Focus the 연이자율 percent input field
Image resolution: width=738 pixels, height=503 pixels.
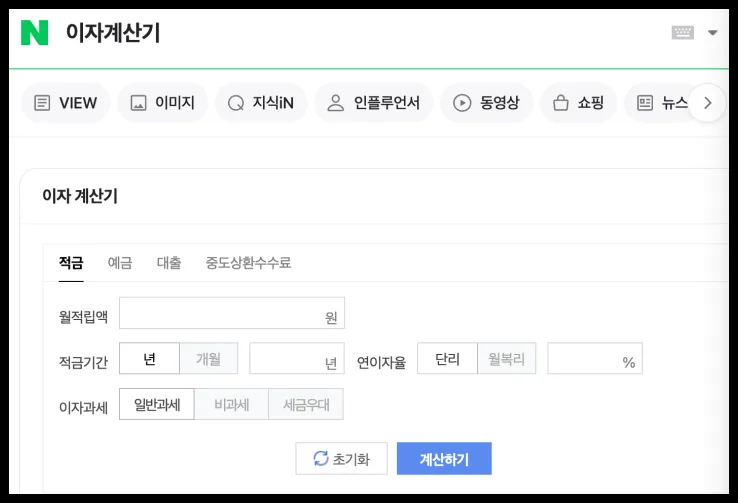(595, 359)
